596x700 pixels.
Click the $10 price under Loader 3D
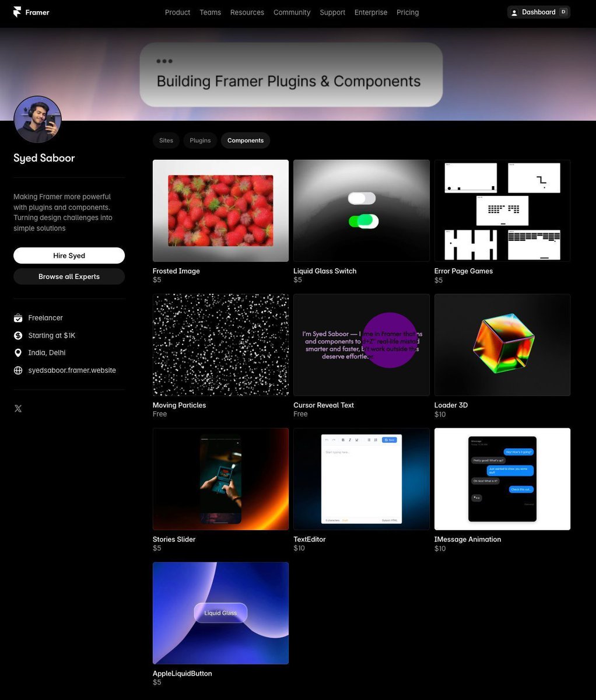(x=440, y=414)
